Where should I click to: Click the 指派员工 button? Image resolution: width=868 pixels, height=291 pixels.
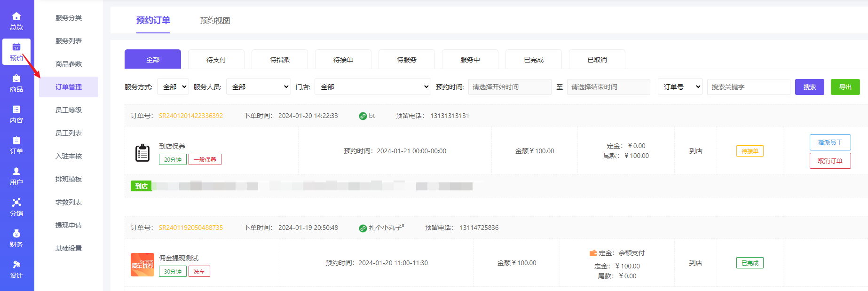(x=830, y=142)
